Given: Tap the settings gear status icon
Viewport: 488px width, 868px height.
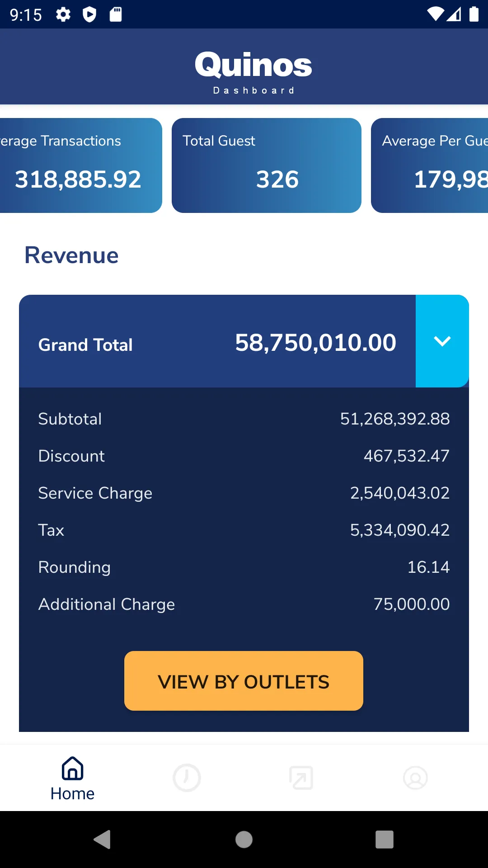Looking at the screenshot, I should click(x=63, y=14).
